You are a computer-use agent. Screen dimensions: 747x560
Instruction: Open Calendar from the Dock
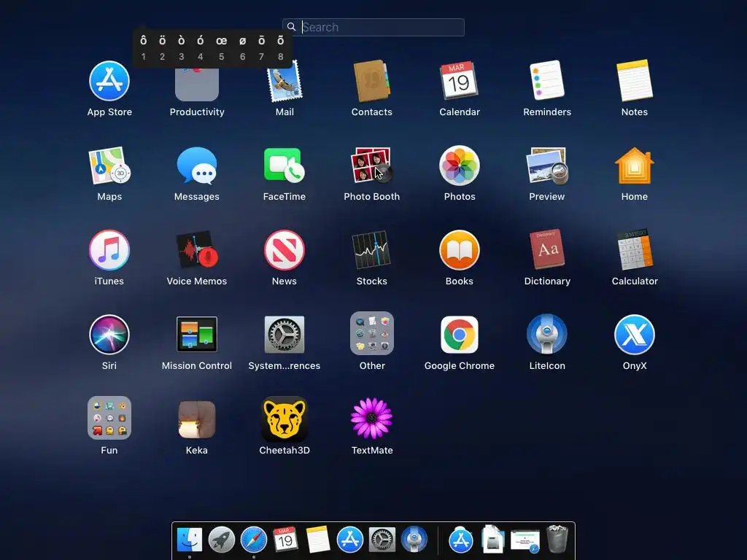pos(285,540)
